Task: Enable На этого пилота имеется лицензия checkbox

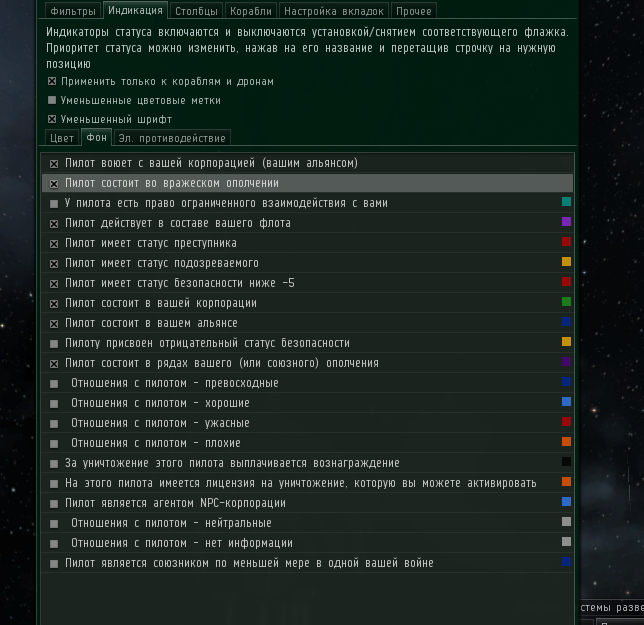Action: click(54, 484)
